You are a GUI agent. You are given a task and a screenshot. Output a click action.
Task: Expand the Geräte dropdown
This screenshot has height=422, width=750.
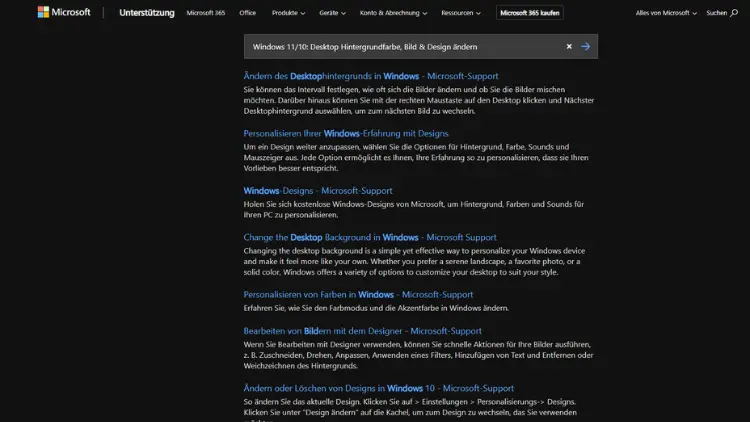[332, 13]
